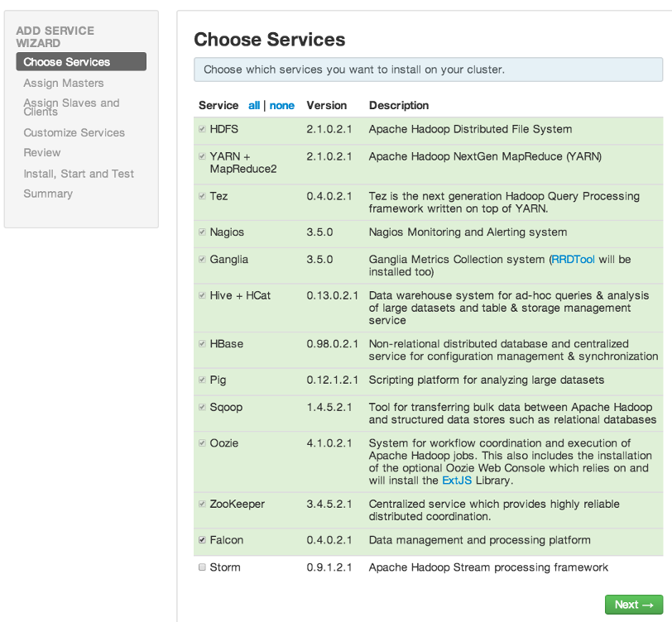This screenshot has height=622, width=672.
Task: Toggle the Sqoop checkbox
Action: (x=202, y=407)
